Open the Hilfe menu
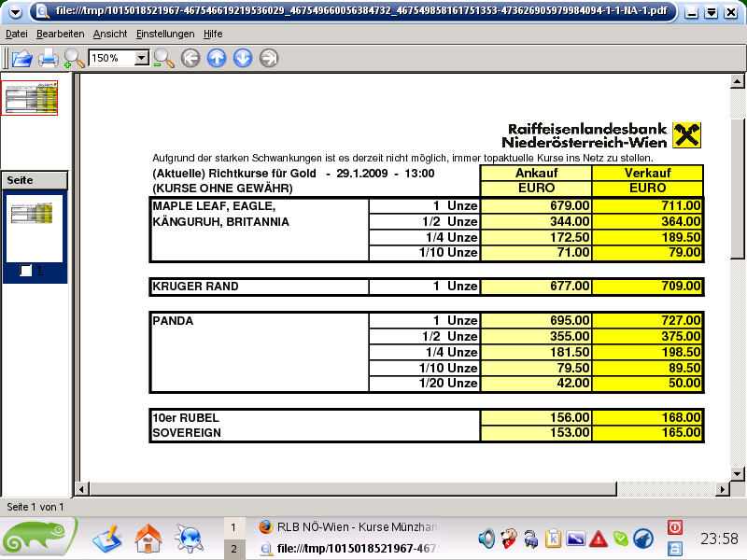The image size is (747, 560). [x=213, y=34]
